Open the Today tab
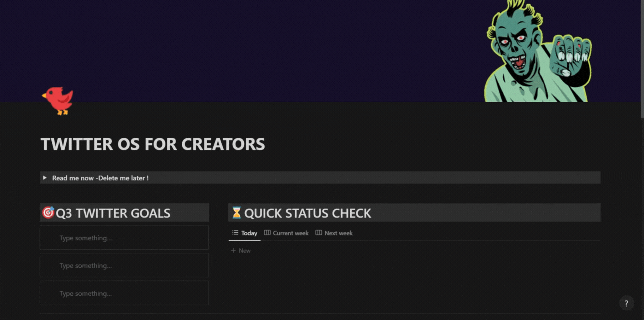Screen dimensions: 644x320 coord(245,233)
